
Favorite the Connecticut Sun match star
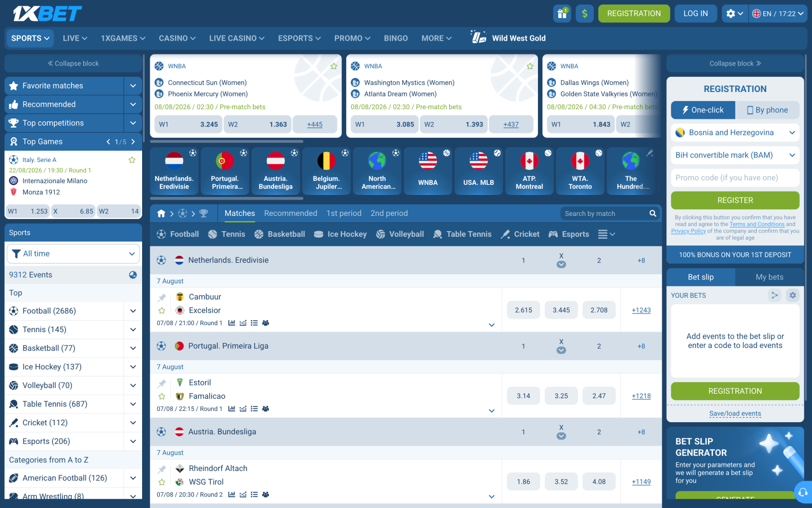pyautogui.click(x=334, y=66)
